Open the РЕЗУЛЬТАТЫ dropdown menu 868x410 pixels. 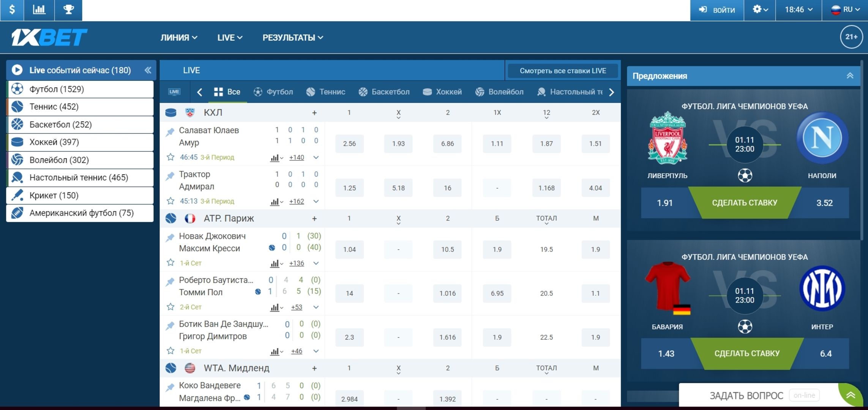(x=293, y=38)
